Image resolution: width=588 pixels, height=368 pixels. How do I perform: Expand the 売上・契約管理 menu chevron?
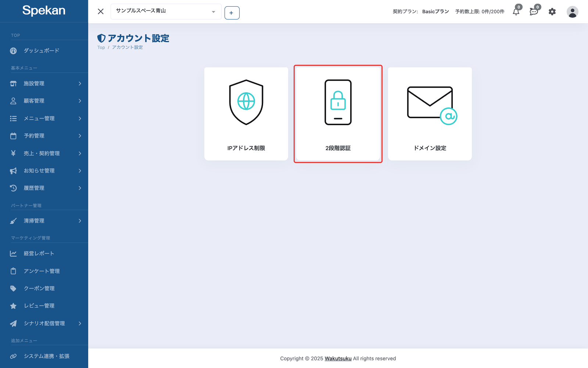(80, 153)
